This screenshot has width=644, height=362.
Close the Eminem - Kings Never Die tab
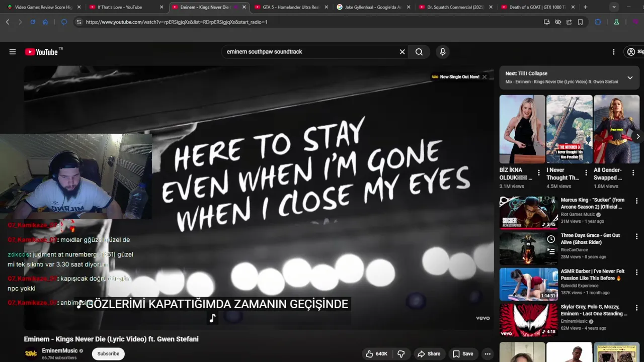pyautogui.click(x=244, y=7)
